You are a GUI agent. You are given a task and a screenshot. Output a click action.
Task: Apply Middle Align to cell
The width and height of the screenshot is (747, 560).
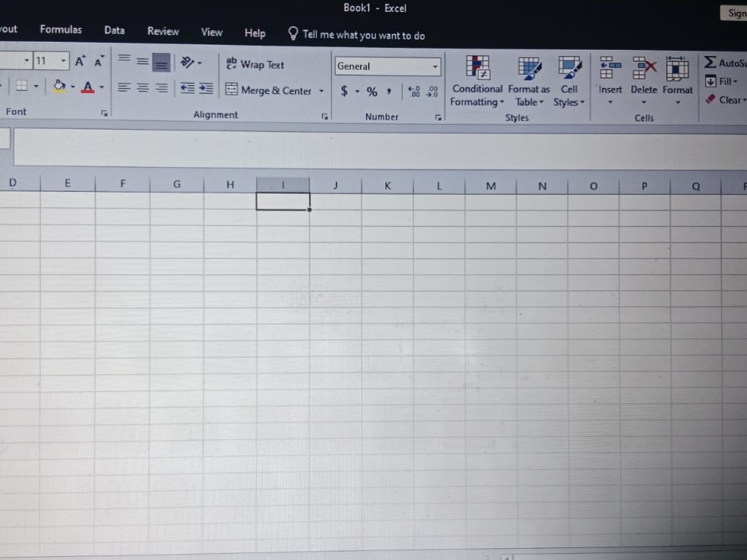click(143, 61)
